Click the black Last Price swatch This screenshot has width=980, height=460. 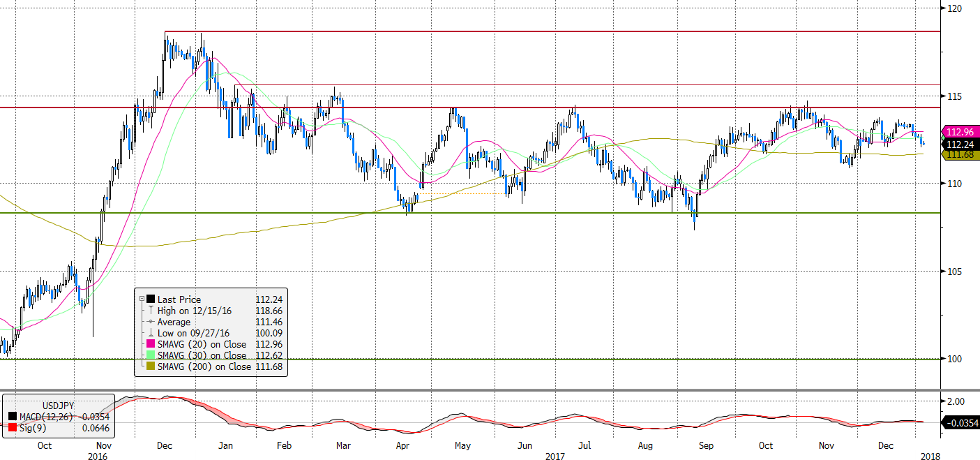151,299
